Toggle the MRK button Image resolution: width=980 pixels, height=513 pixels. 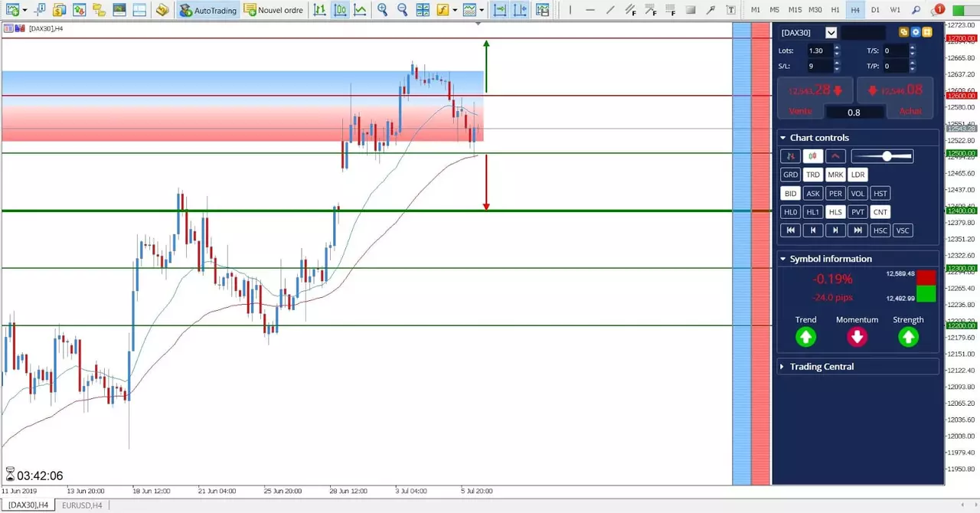(835, 175)
